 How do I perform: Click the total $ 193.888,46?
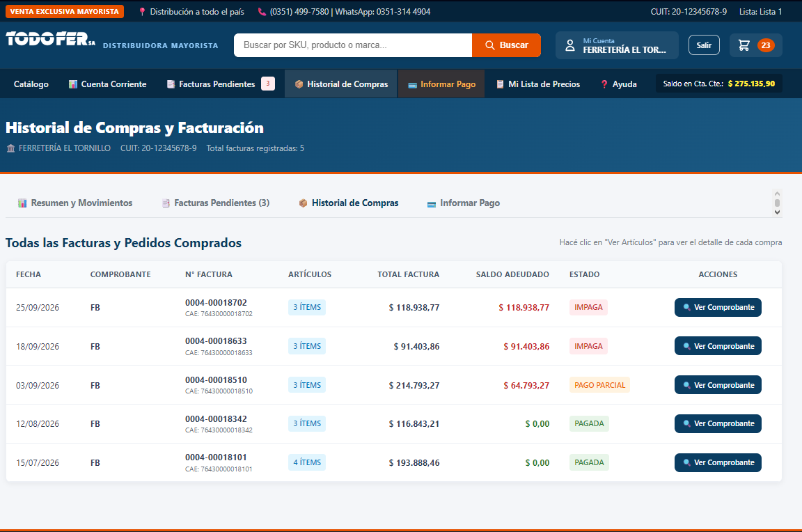(414, 463)
